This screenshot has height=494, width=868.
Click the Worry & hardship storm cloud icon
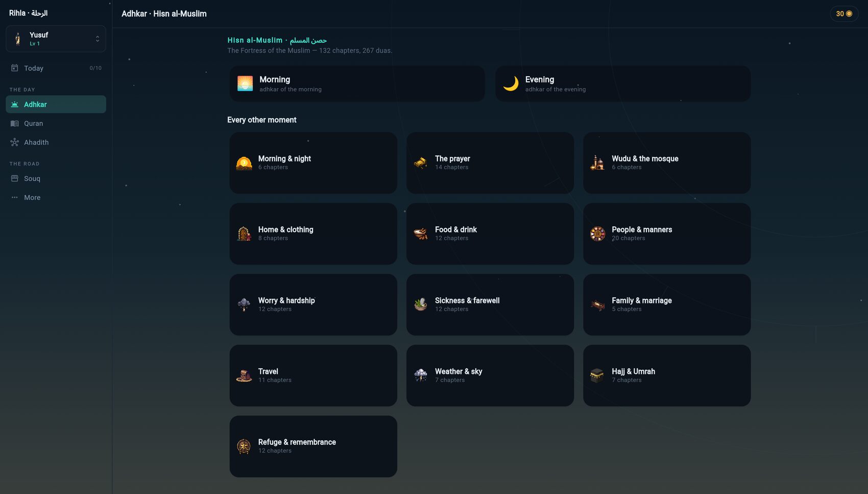pos(244,304)
